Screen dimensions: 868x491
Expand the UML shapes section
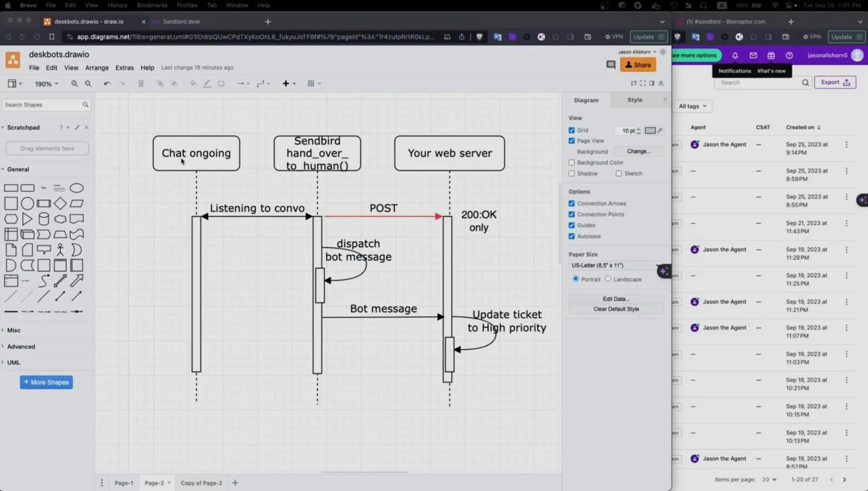point(14,362)
